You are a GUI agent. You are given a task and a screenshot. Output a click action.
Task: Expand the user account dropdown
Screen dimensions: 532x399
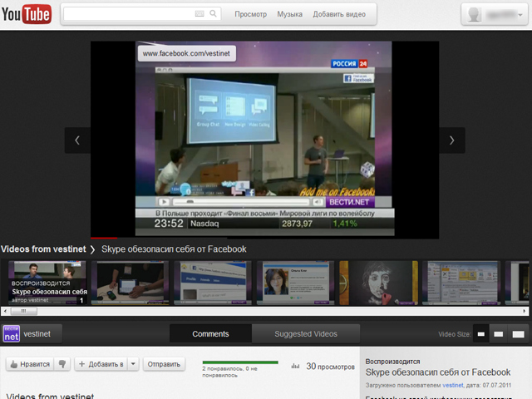pyautogui.click(x=496, y=15)
